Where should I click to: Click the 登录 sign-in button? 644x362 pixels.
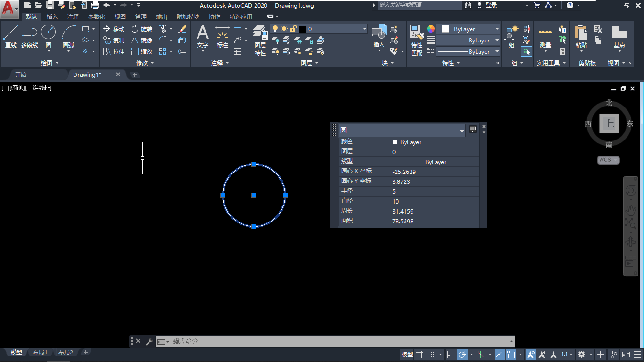tap(487, 5)
